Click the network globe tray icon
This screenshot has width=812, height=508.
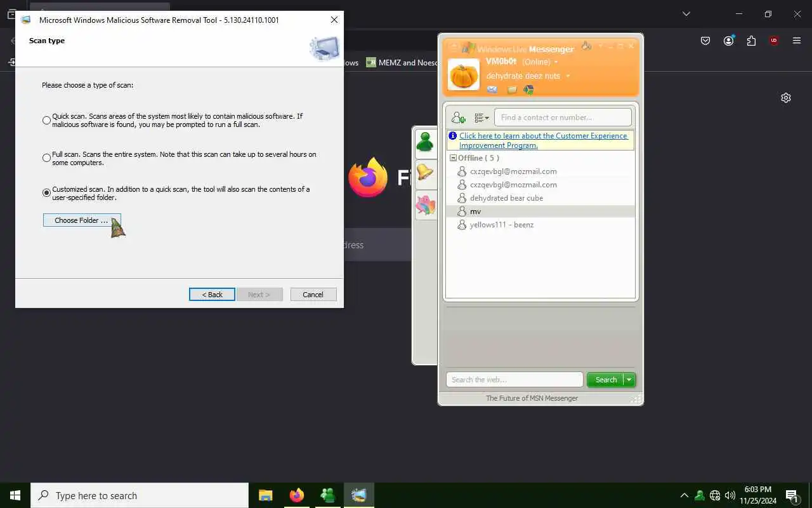715,495
